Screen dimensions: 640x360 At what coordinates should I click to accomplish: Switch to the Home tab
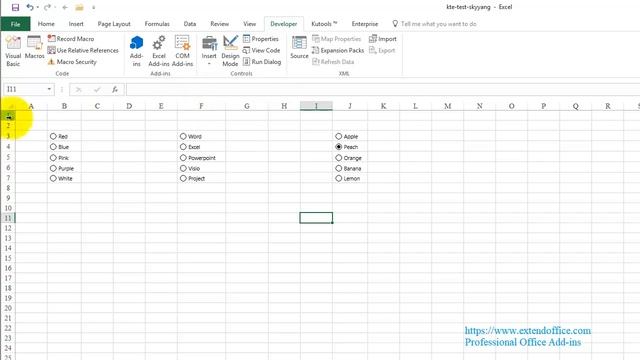pyautogui.click(x=46, y=24)
